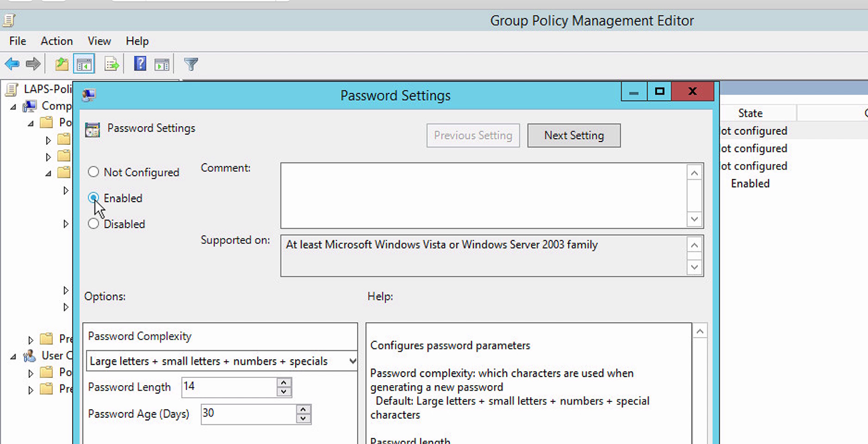868x444 pixels.
Task: Open the Action menu
Action: (57, 41)
